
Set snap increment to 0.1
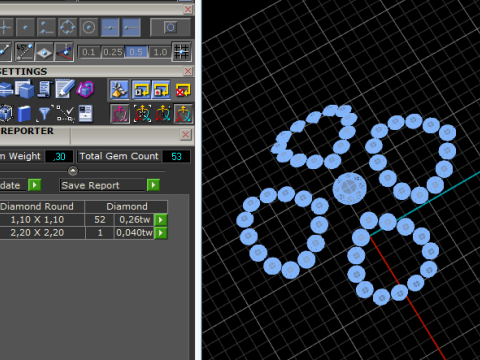(x=89, y=52)
